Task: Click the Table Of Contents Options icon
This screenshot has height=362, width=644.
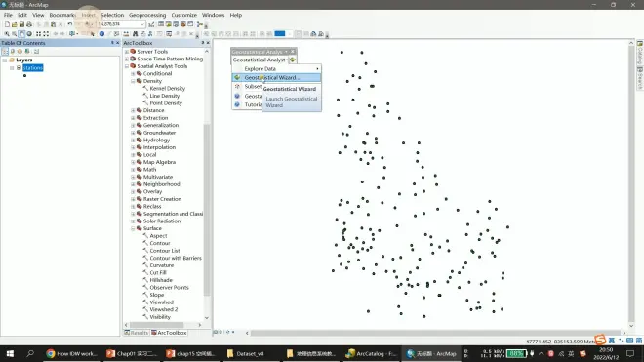Action: 36,52
